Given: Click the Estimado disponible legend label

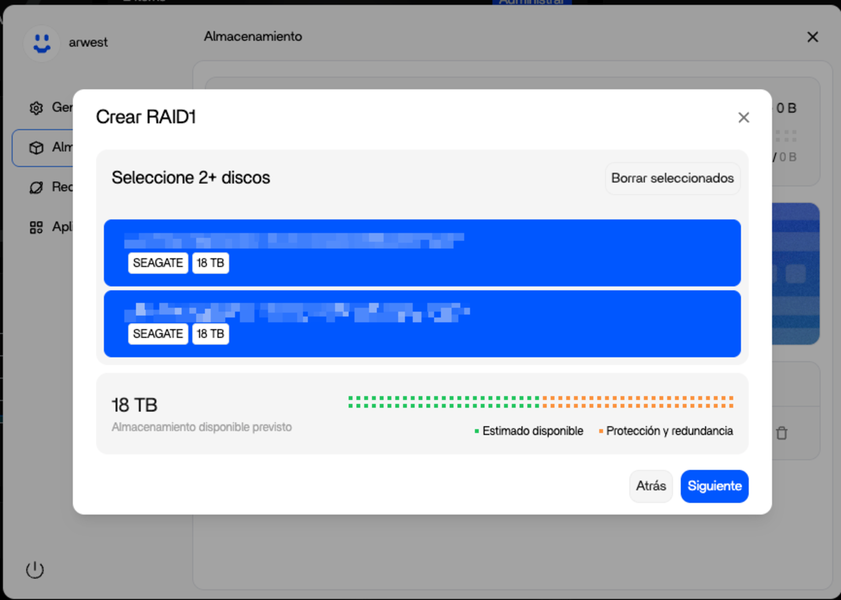Looking at the screenshot, I should 532,431.
